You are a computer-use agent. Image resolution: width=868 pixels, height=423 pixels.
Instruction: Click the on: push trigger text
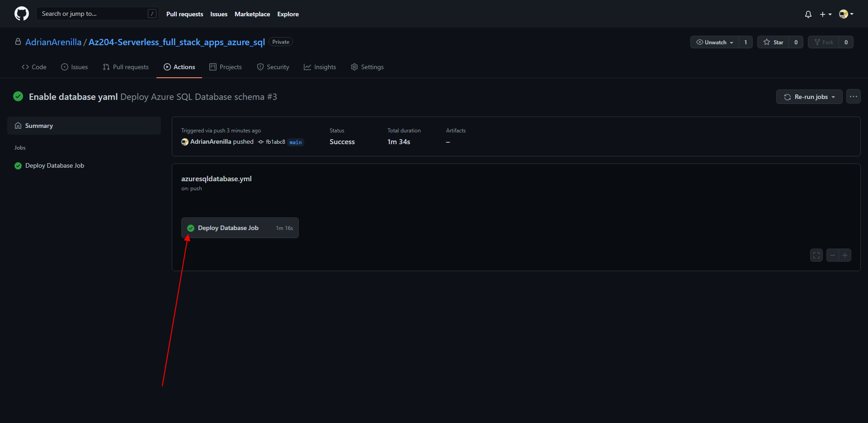(192, 188)
